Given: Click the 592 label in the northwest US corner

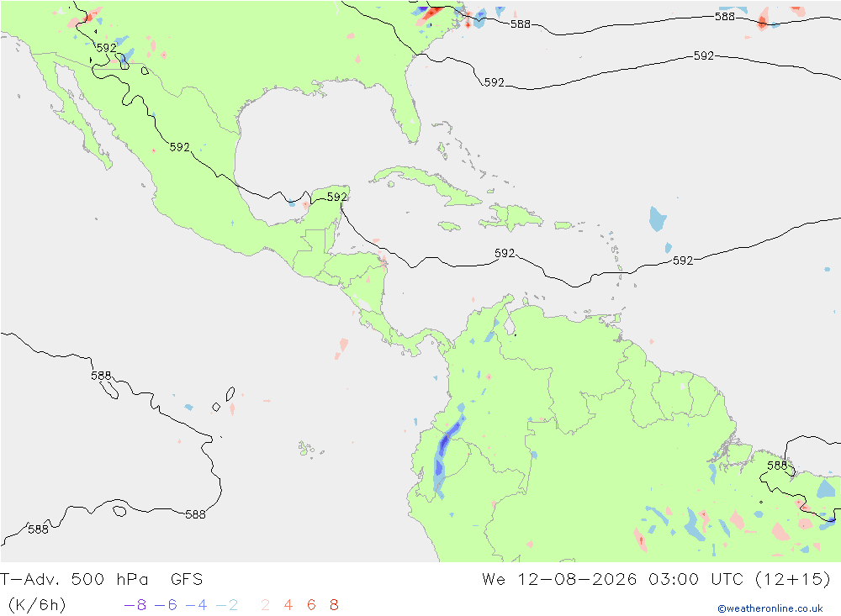Looking at the screenshot, I should [106, 48].
